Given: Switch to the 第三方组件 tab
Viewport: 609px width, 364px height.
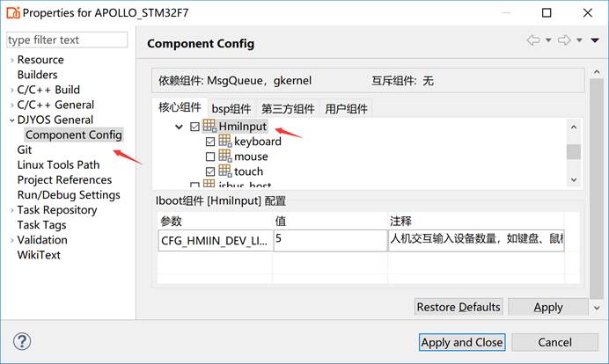Looking at the screenshot, I should [x=288, y=109].
